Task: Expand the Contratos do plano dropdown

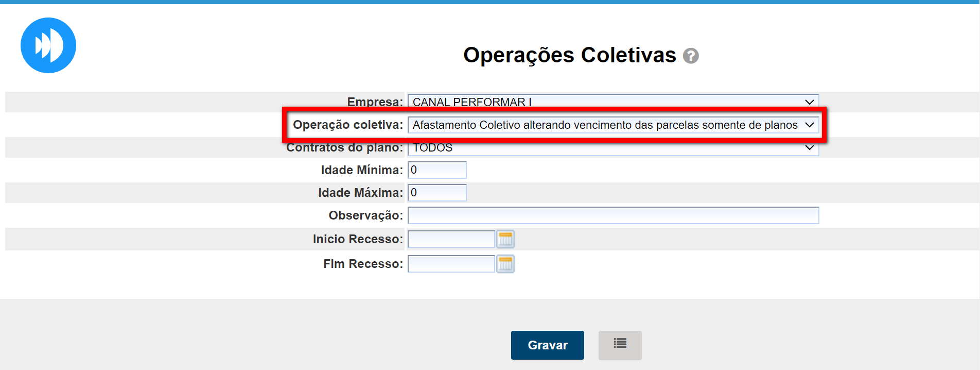Action: click(612, 148)
